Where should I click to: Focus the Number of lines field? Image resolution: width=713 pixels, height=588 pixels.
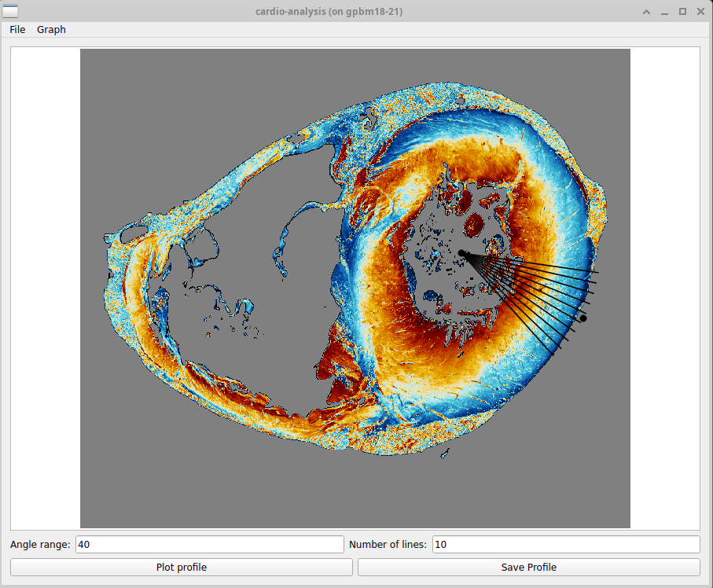(565, 544)
